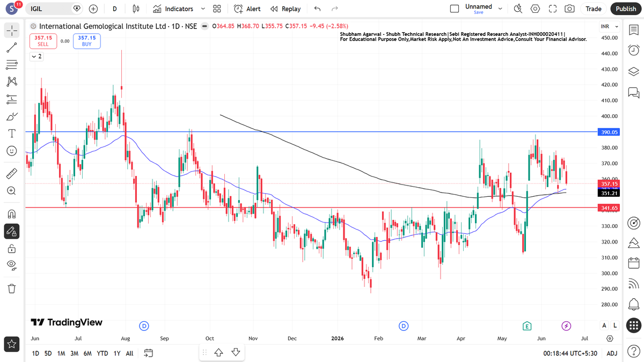
Task: Open the target screener panel icon
Action: [633, 223]
